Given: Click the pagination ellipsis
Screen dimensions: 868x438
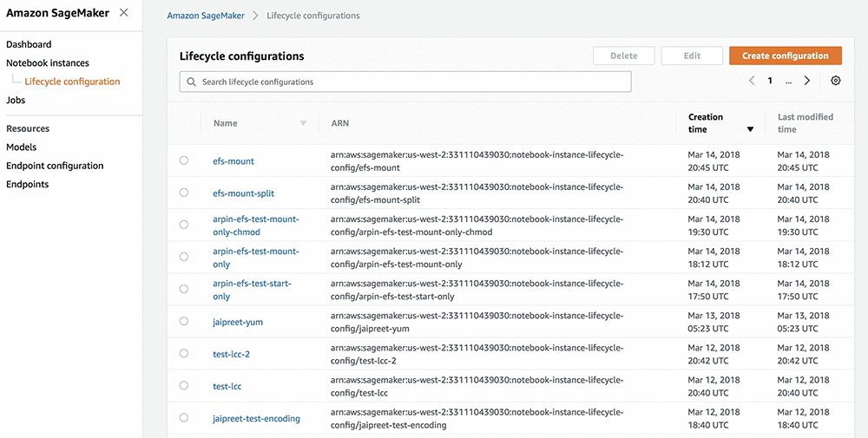Looking at the screenshot, I should click(788, 81).
